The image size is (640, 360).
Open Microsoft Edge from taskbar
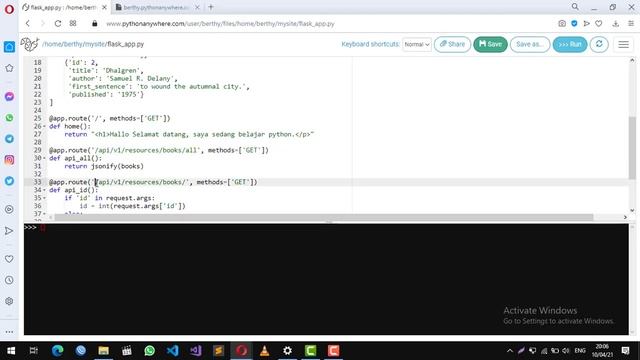(x=58, y=351)
